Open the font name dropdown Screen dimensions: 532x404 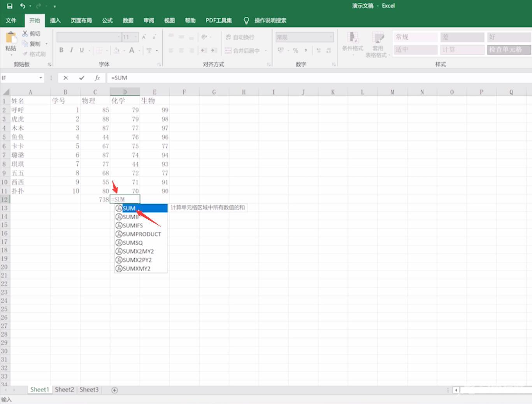tap(119, 37)
